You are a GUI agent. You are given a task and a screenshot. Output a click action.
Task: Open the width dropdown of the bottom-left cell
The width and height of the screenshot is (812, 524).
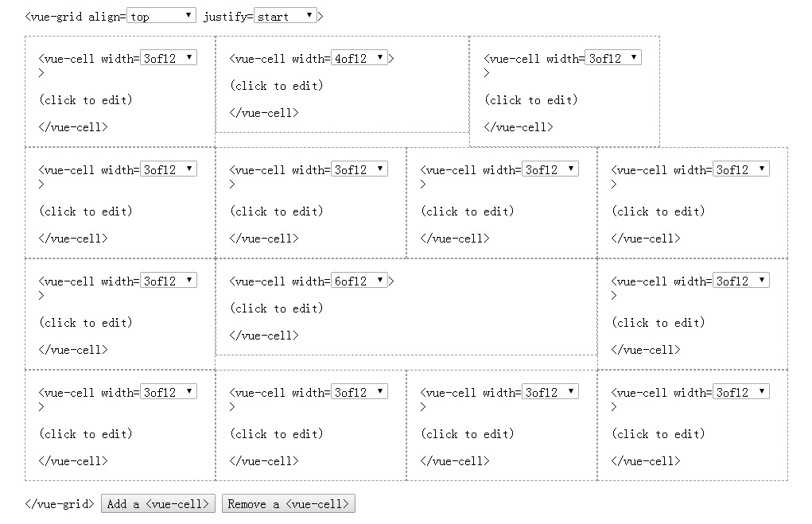click(168, 391)
